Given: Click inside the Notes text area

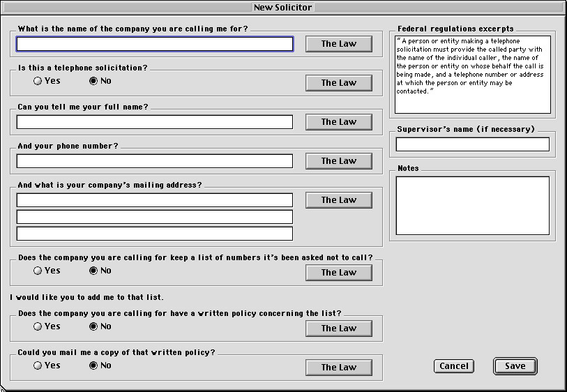Looking at the screenshot, I should tap(472, 205).
